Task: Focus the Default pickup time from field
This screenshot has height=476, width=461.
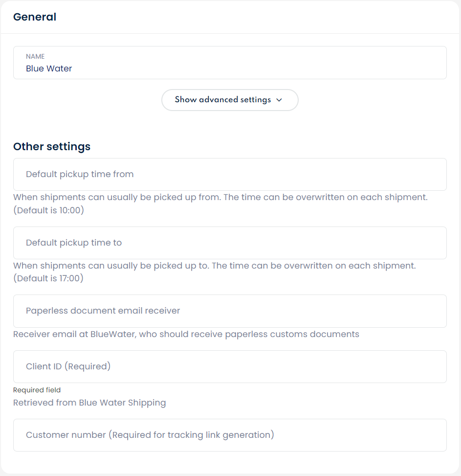Action: point(230,174)
